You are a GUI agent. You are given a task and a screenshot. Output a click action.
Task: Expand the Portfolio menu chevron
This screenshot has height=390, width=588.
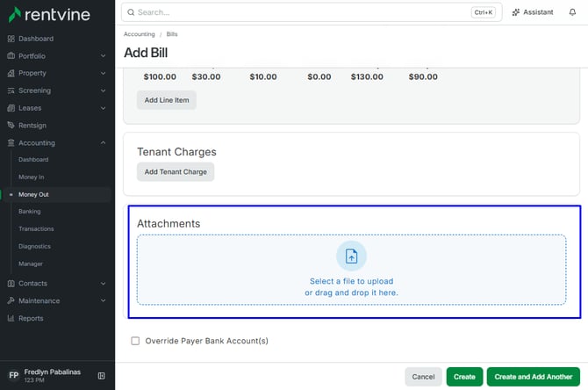coord(104,56)
